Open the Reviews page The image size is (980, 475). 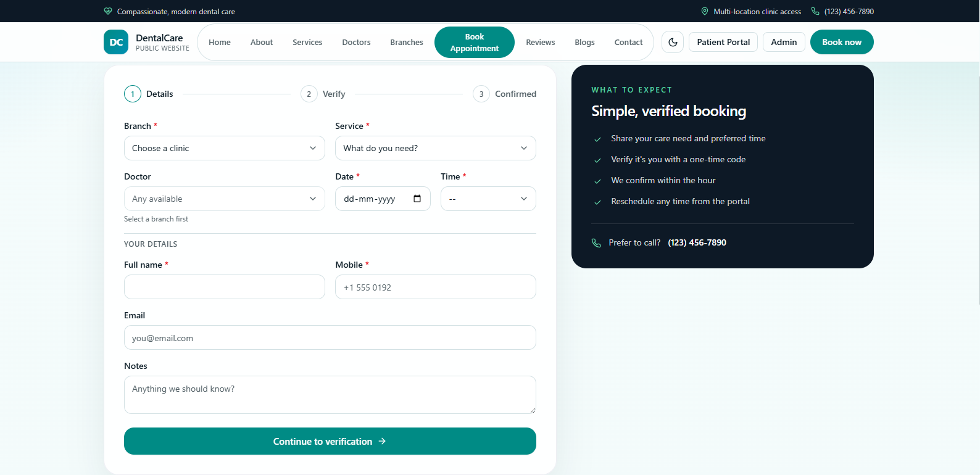point(541,42)
